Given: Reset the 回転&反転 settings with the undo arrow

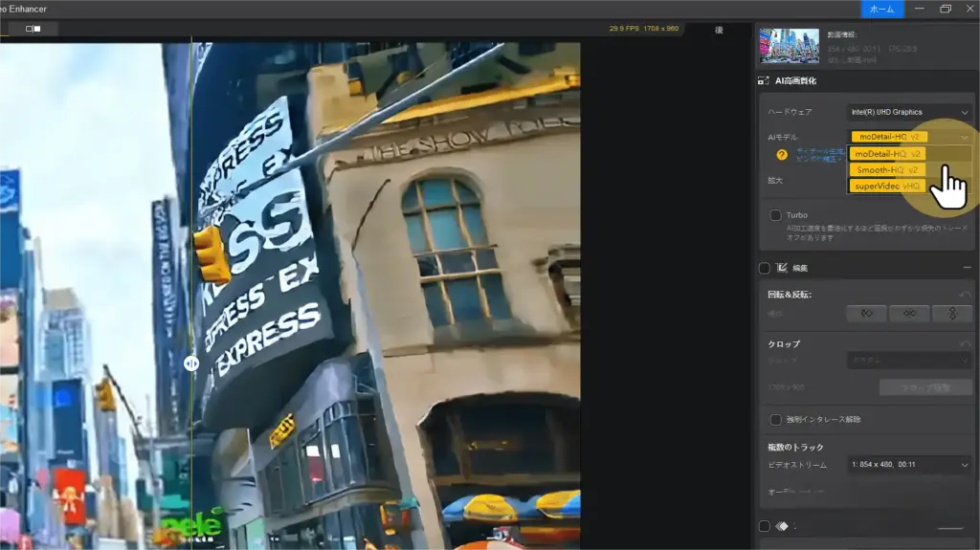Looking at the screenshot, I should (966, 295).
